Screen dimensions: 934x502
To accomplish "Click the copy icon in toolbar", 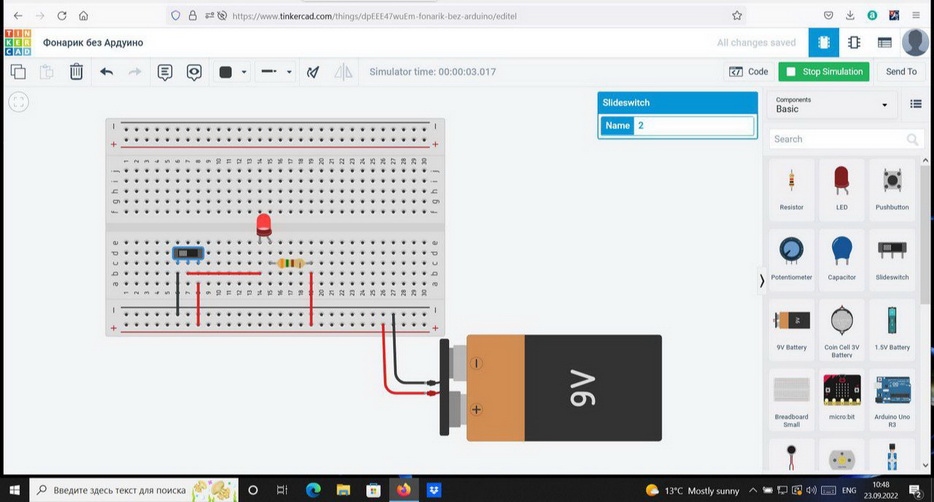I will (18, 72).
